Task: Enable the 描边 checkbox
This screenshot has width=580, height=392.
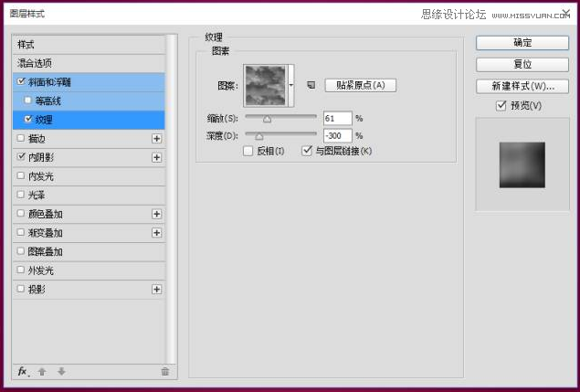Action: tap(21, 138)
